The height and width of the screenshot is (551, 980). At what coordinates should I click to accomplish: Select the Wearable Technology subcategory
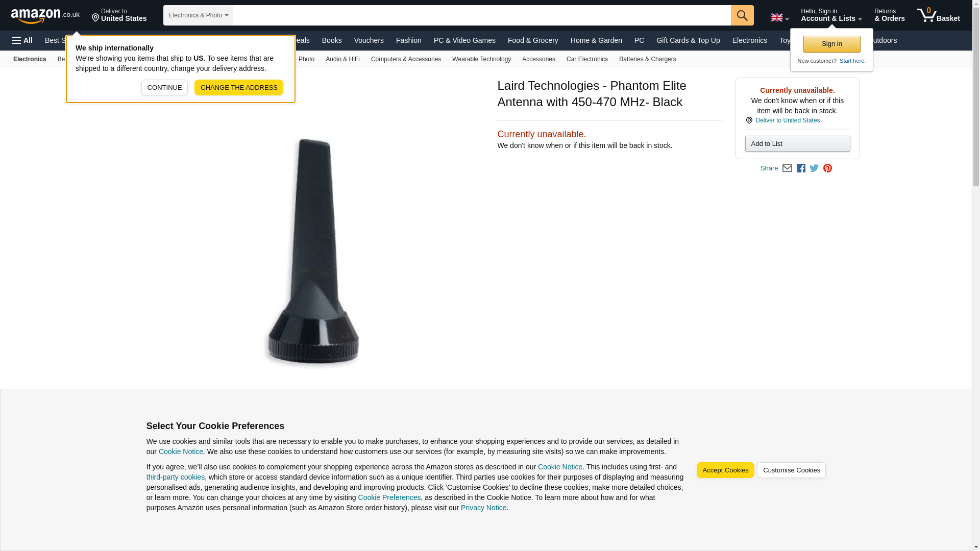481,59
